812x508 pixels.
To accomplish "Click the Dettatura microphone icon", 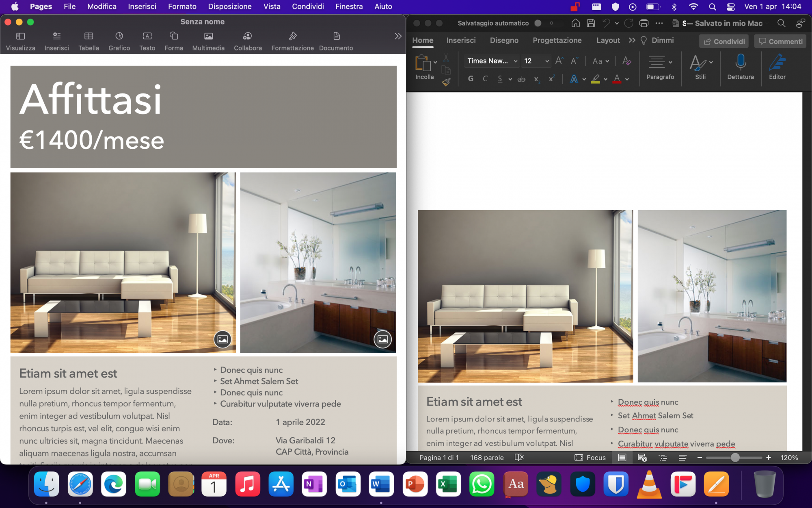I will coord(740,62).
